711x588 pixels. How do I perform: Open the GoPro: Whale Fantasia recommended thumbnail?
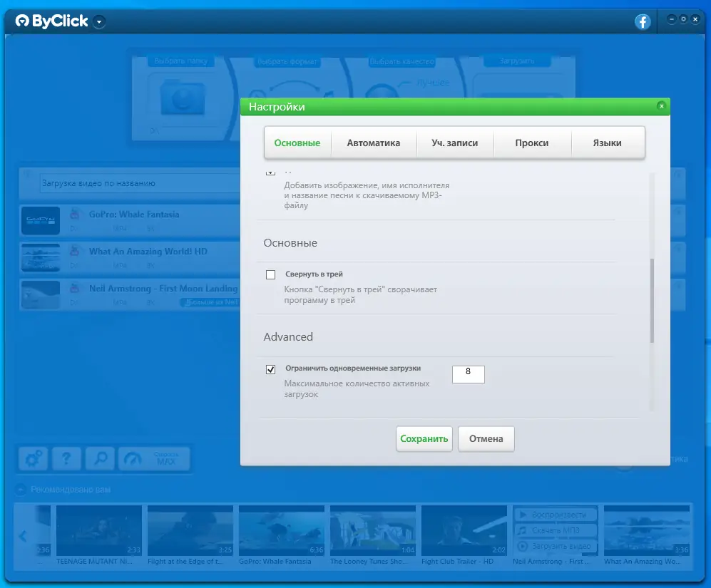coord(282,530)
